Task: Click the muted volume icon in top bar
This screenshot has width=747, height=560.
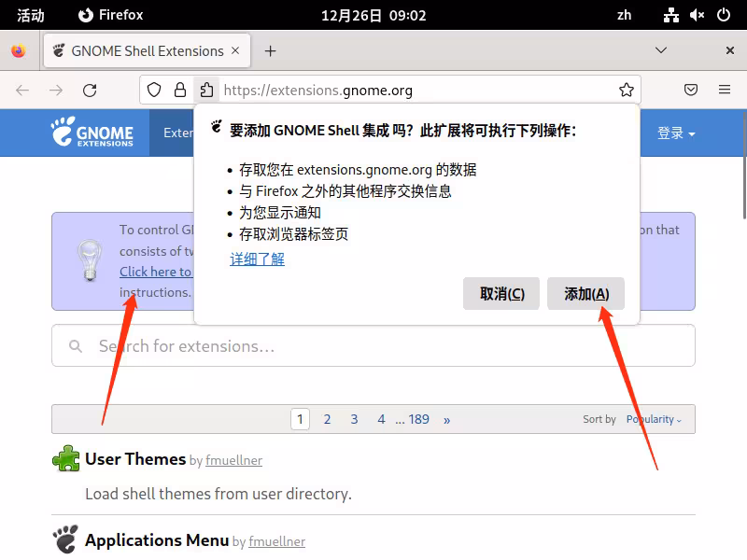Action: point(697,15)
